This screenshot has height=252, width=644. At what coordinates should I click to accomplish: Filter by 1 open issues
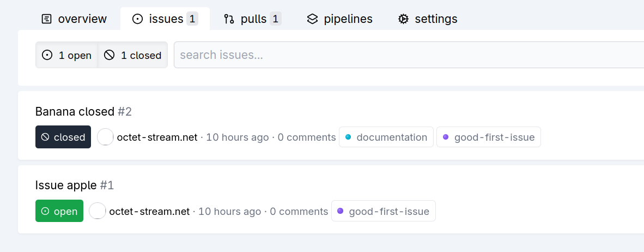67,55
